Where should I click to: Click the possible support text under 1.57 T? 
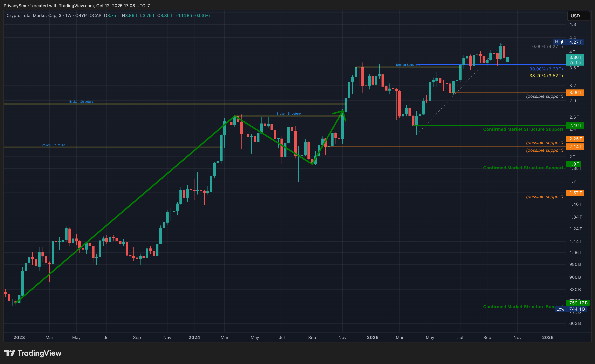(544, 197)
